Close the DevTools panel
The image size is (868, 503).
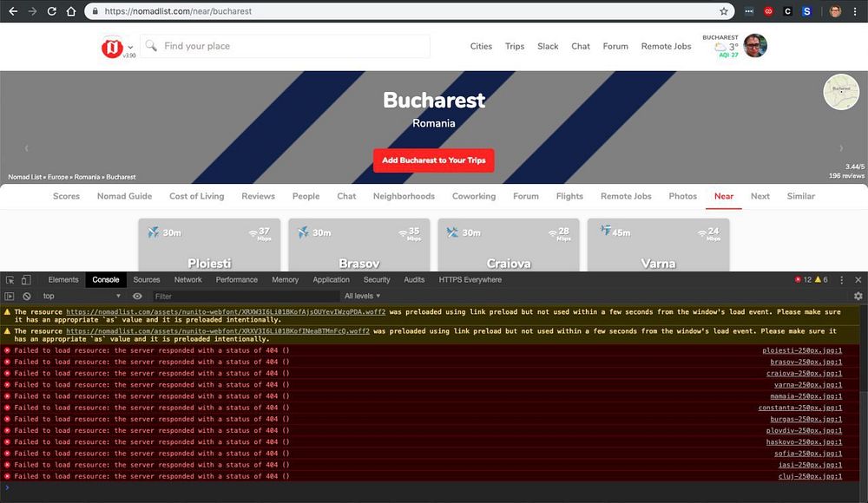tap(858, 280)
